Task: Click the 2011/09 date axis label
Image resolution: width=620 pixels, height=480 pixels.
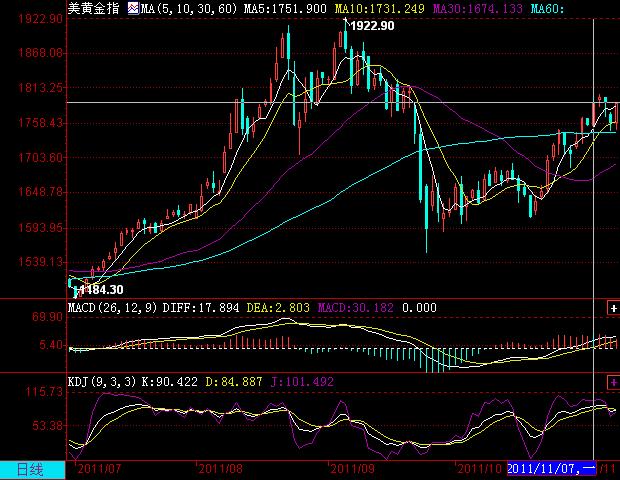Action: pyautogui.click(x=353, y=469)
